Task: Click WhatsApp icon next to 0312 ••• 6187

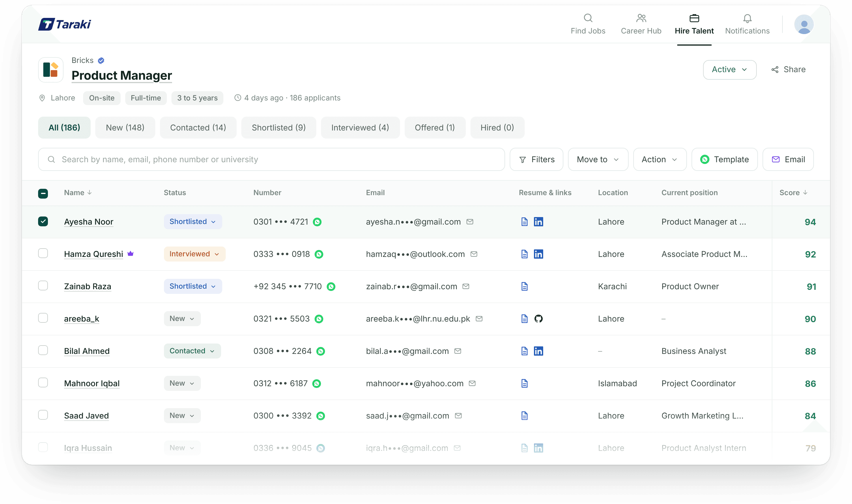Action: coord(317,383)
